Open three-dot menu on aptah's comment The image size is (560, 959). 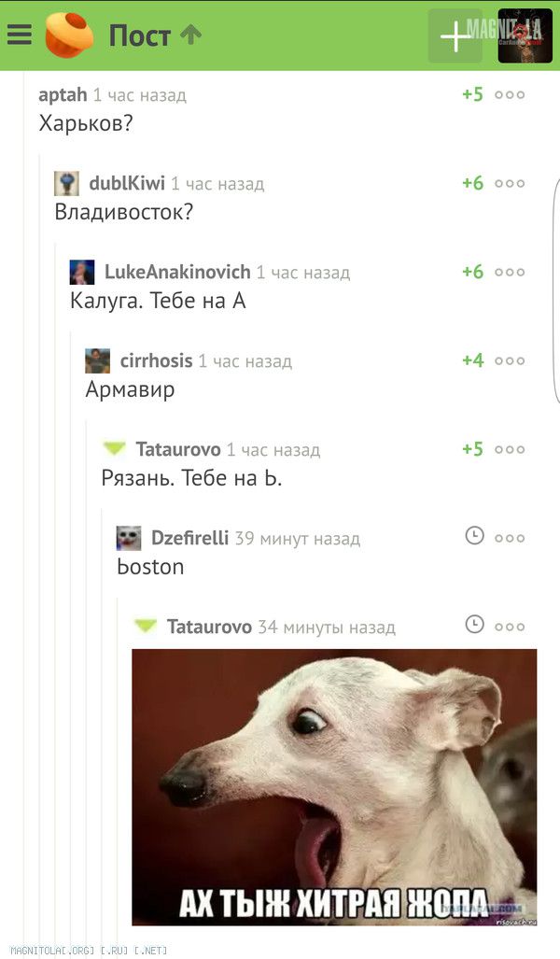click(510, 95)
